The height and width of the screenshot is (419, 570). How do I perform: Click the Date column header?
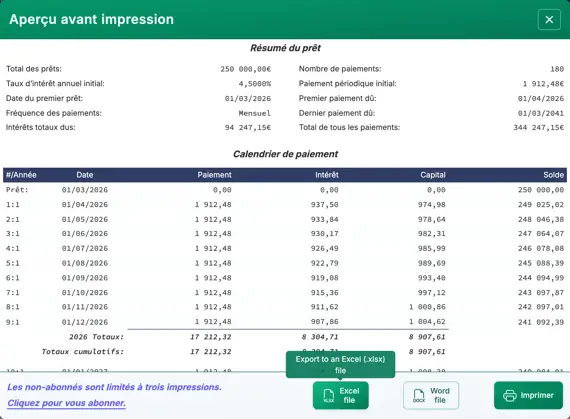click(x=85, y=175)
